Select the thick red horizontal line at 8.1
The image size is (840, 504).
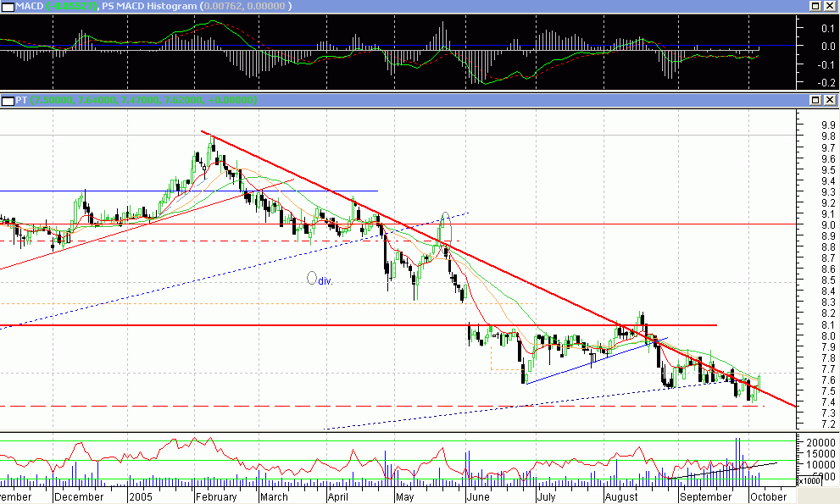tap(359, 325)
